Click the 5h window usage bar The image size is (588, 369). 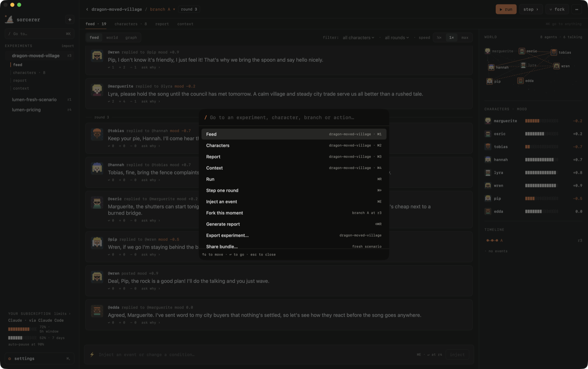point(22,329)
